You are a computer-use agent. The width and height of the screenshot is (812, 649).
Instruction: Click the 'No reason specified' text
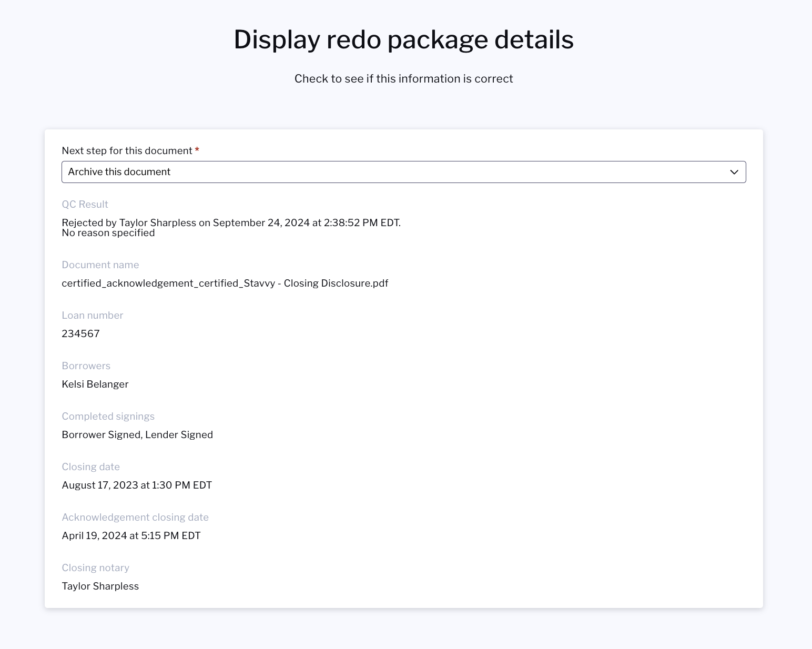point(108,233)
